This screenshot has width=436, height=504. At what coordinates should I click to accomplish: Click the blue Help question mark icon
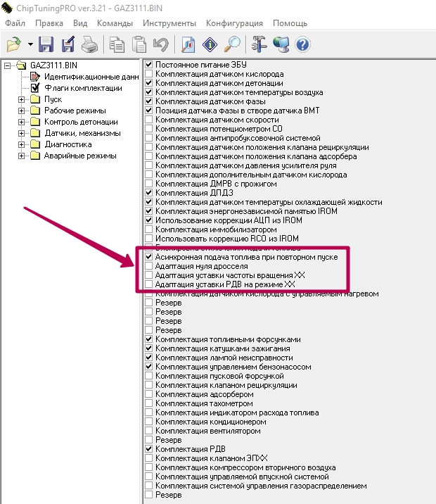tap(302, 44)
